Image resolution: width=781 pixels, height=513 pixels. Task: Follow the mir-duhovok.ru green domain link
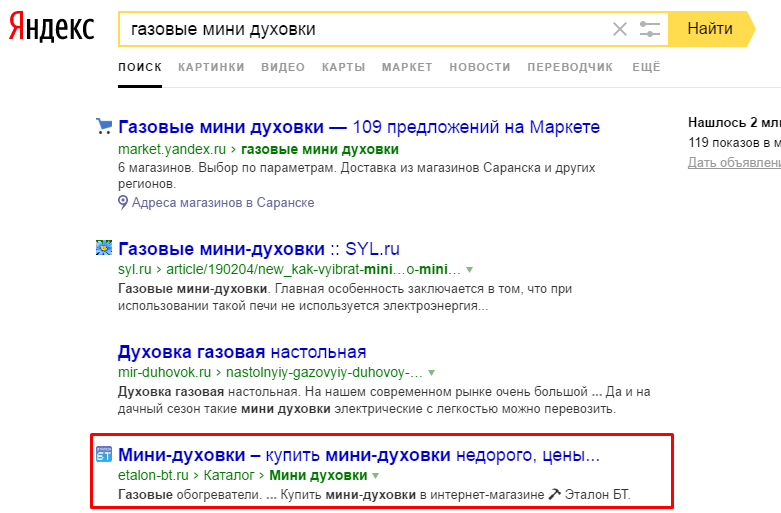164,373
